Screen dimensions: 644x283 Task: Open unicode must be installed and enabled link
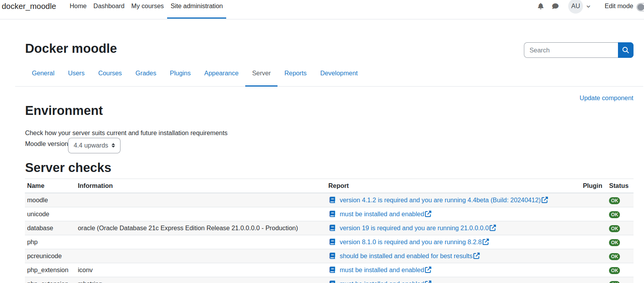tap(382, 214)
